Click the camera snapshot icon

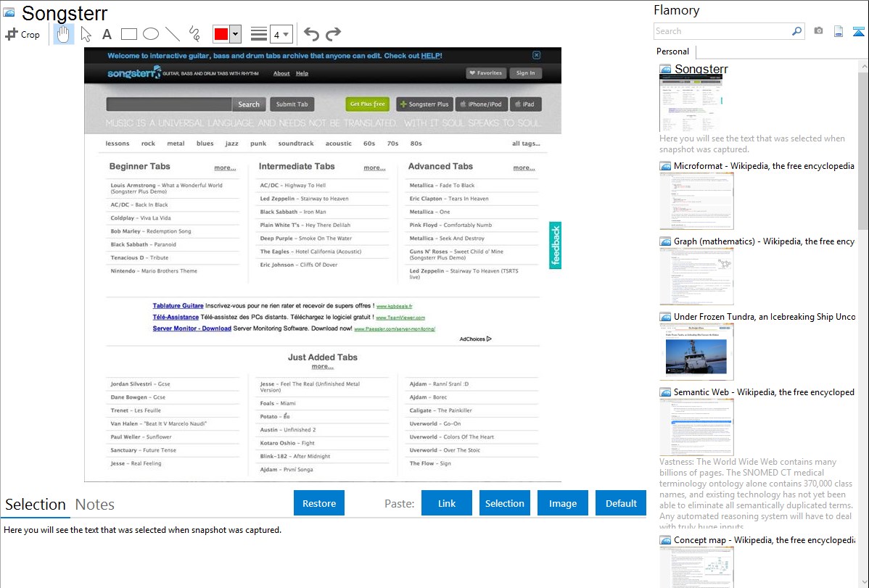click(x=818, y=31)
